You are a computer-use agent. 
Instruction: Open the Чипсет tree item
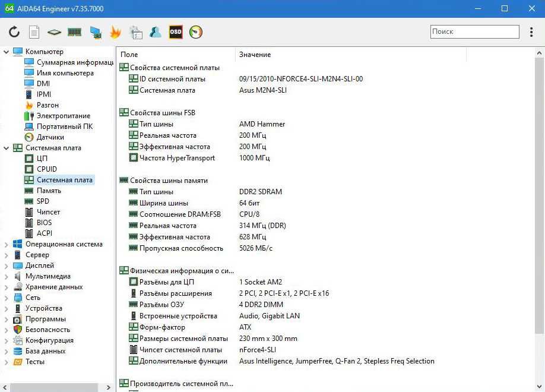[x=48, y=212]
